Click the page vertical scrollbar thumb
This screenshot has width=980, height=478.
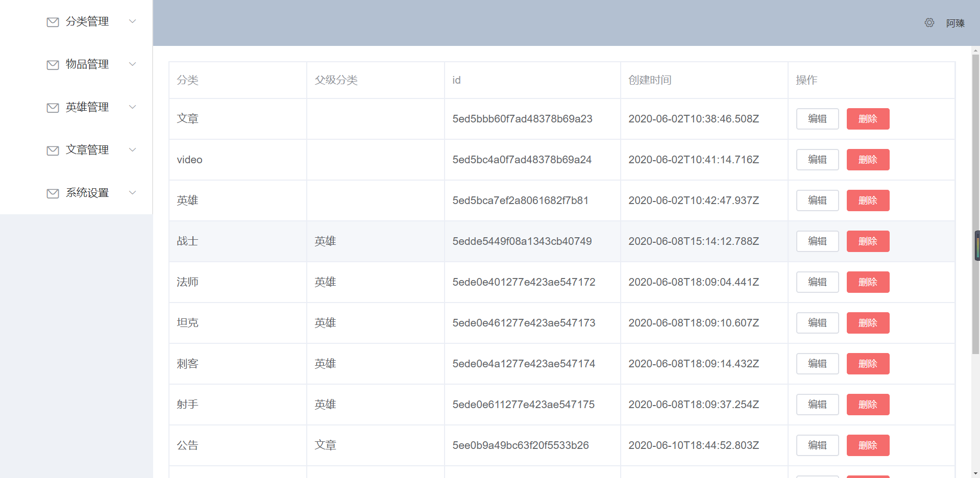point(976,204)
